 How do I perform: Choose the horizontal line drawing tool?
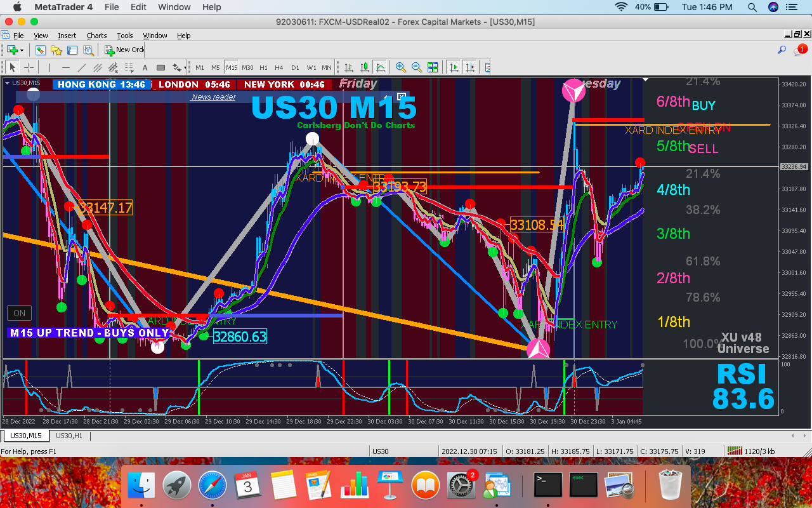(x=66, y=67)
